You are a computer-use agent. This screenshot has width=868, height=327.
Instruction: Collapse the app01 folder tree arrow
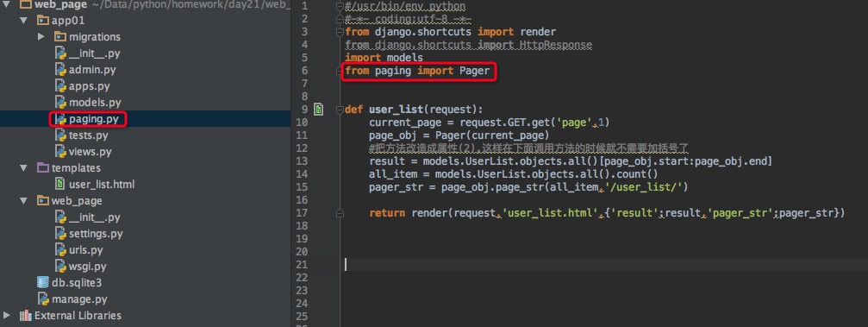23,21
